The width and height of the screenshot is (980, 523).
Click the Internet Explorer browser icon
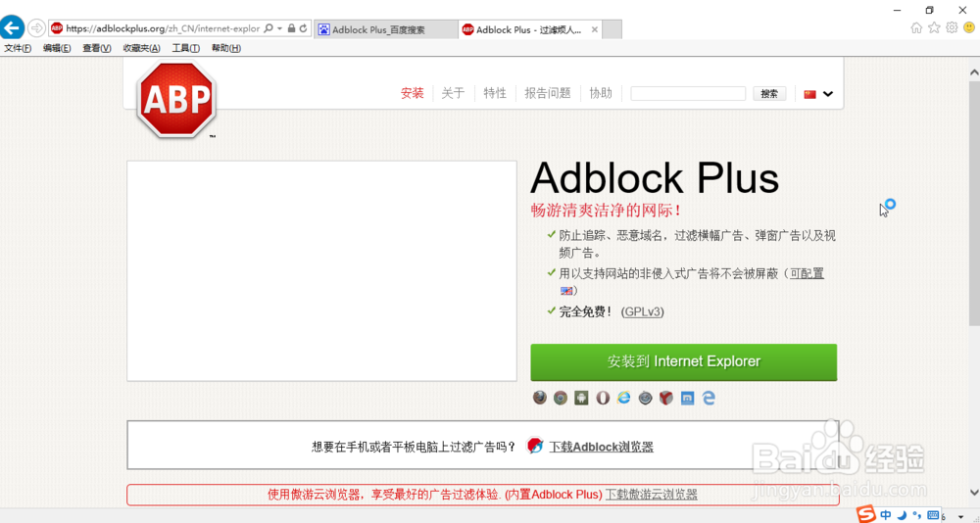623,398
